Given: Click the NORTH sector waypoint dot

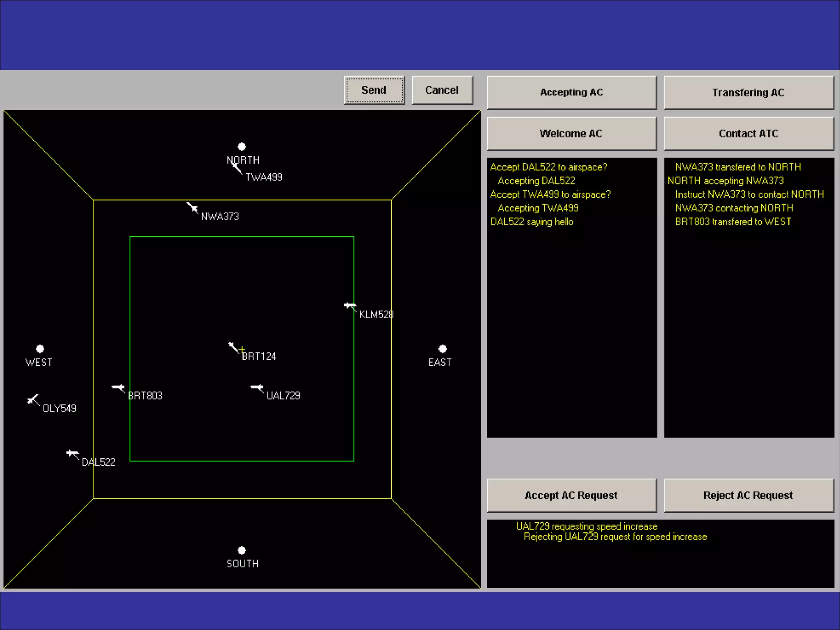Looking at the screenshot, I should pos(242,146).
